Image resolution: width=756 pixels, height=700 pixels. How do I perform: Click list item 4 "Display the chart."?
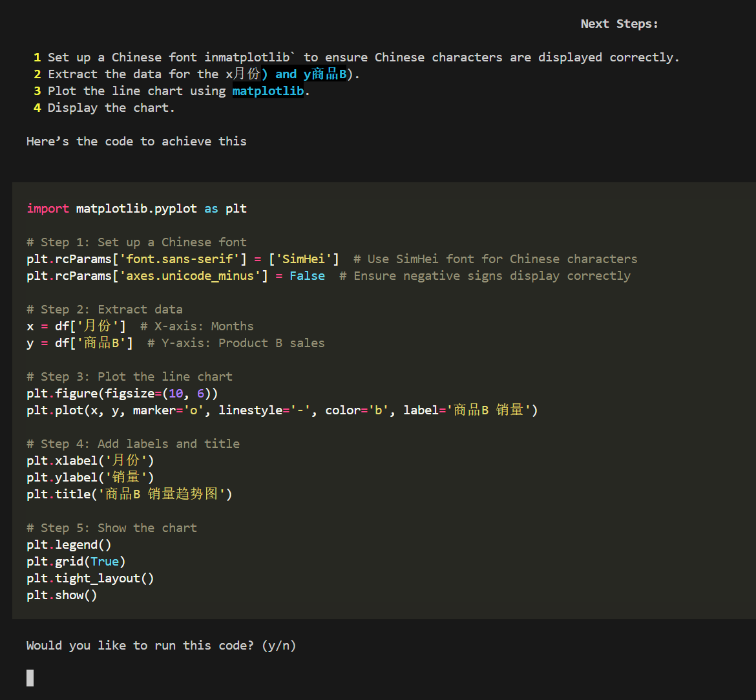coord(111,108)
